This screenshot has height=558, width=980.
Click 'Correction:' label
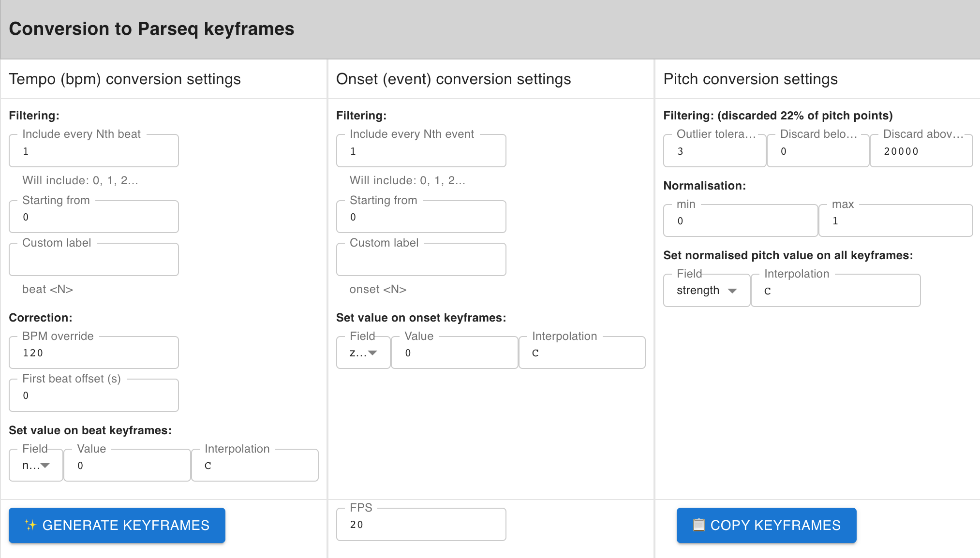[41, 318]
